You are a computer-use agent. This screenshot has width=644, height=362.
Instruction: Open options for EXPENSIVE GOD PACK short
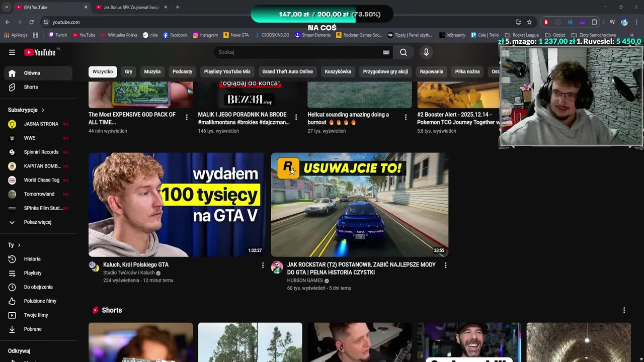coord(187,117)
